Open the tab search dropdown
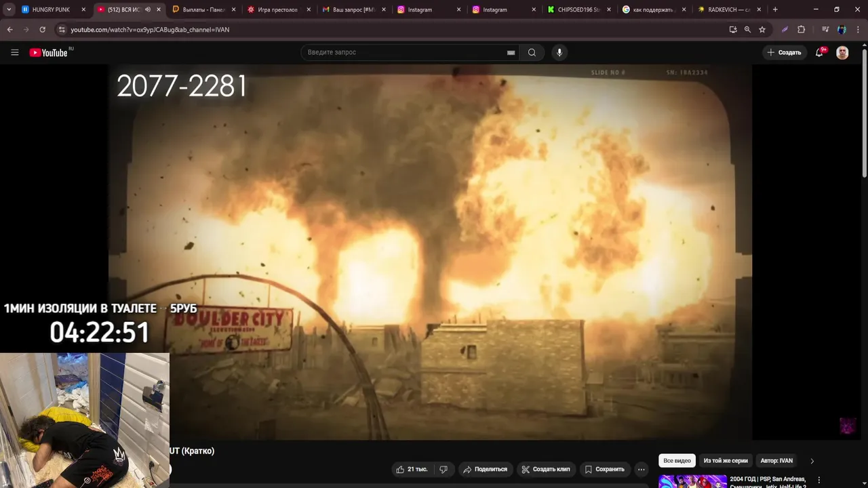 pyautogui.click(x=9, y=9)
